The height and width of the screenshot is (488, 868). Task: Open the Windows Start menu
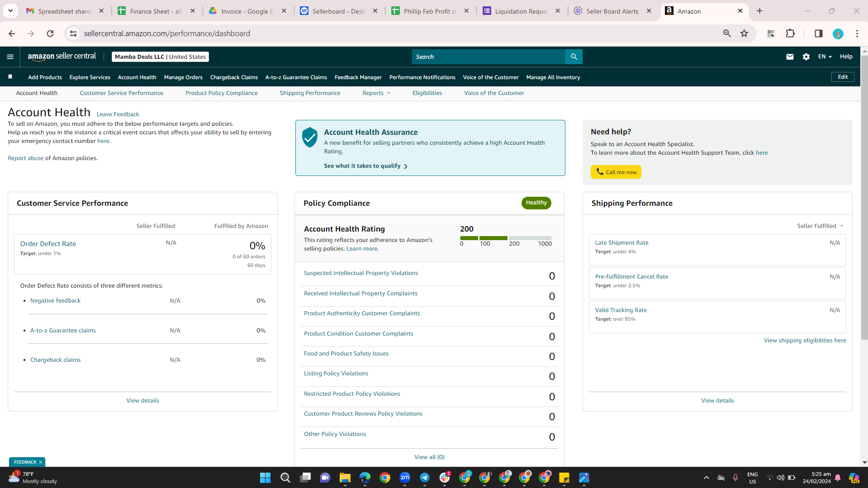(265, 478)
